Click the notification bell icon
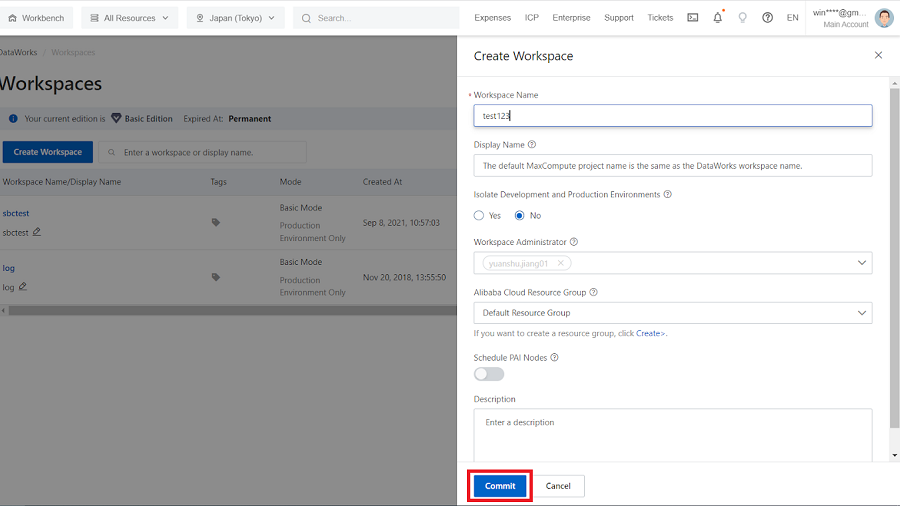The width and height of the screenshot is (900, 506). [x=717, y=18]
